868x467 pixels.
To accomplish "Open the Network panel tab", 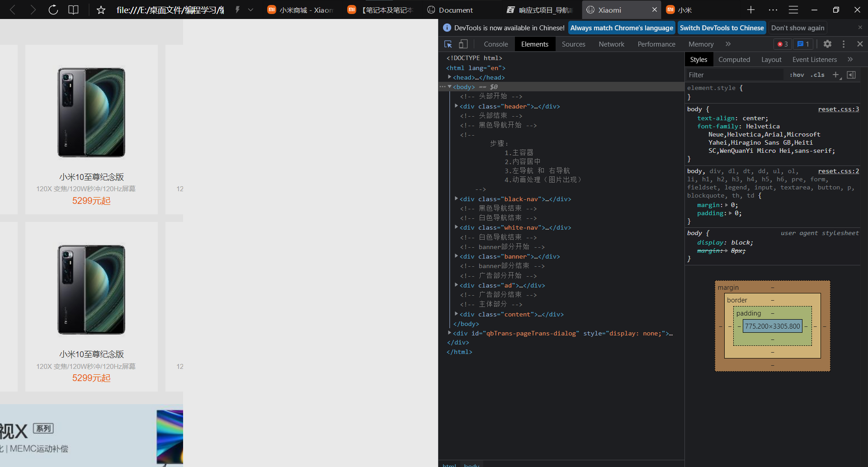I will (611, 44).
